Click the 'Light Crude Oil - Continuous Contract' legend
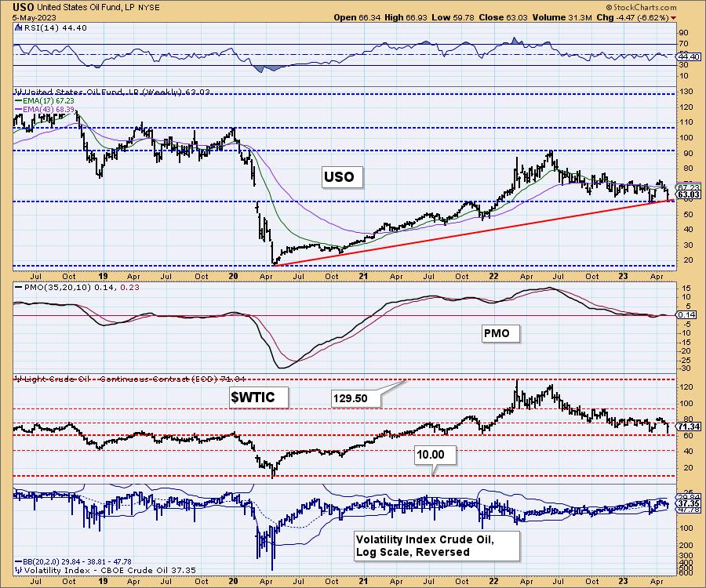Viewport: 706px width, 588px height. [x=130, y=379]
